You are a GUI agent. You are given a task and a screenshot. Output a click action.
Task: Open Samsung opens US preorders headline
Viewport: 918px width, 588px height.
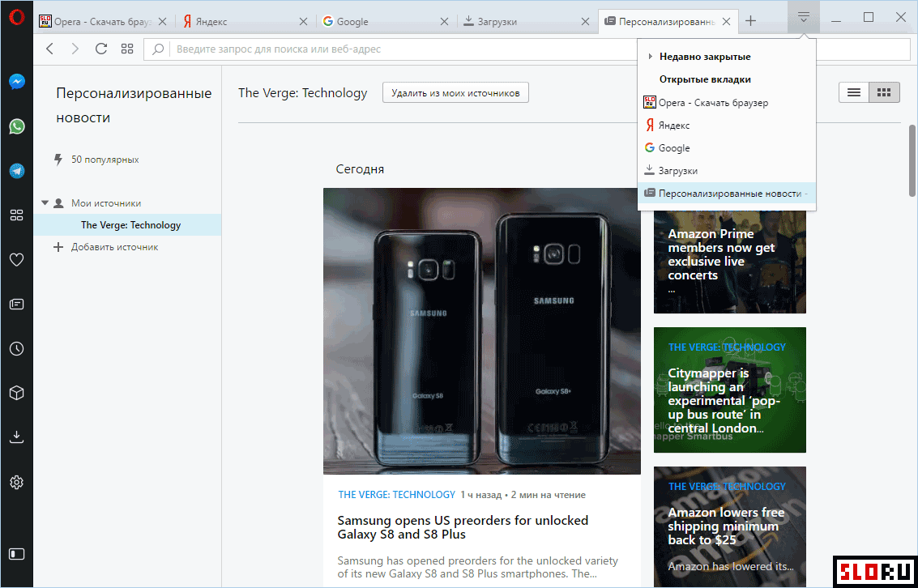click(463, 527)
